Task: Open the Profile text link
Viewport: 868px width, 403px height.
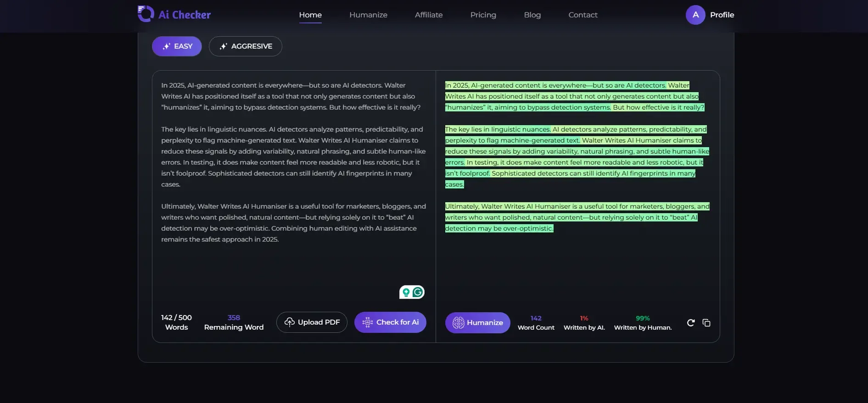Action: click(722, 15)
